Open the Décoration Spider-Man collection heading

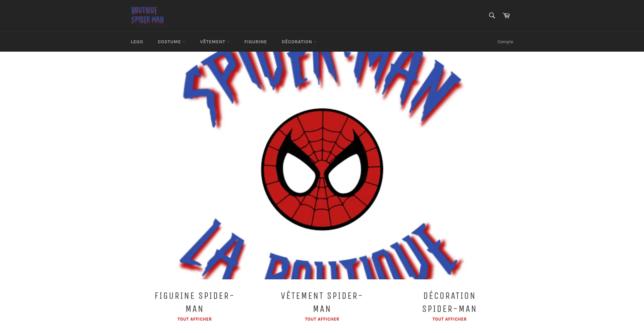[x=449, y=302]
